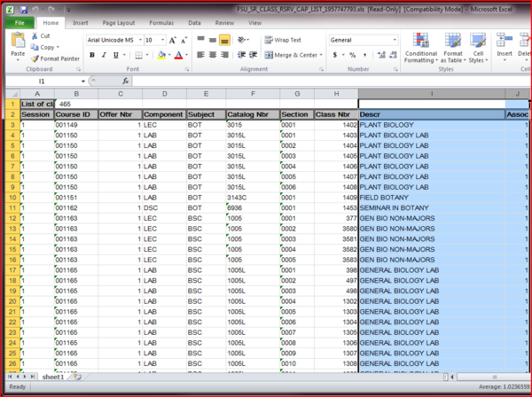The width and height of the screenshot is (532, 397).
Task: Click the Font Color letter A
Action: pos(178,55)
